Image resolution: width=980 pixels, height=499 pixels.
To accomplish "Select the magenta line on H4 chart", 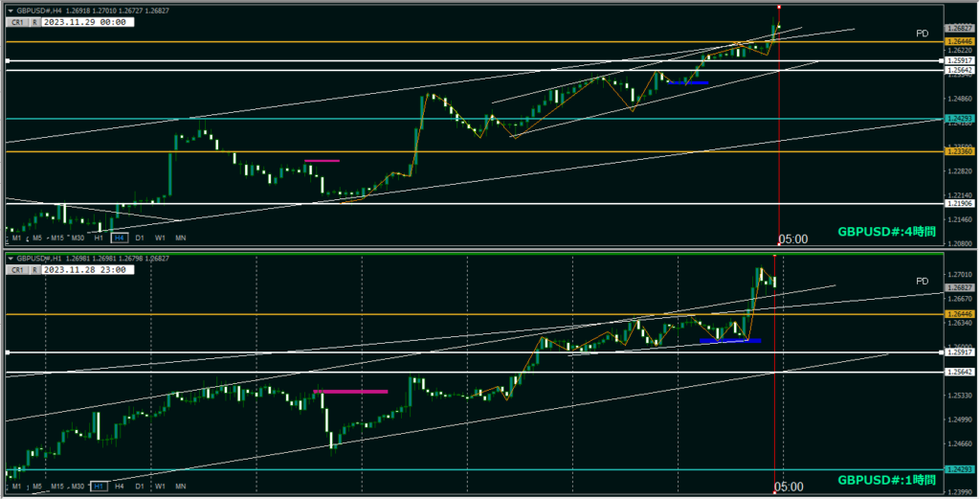I will tap(322, 161).
